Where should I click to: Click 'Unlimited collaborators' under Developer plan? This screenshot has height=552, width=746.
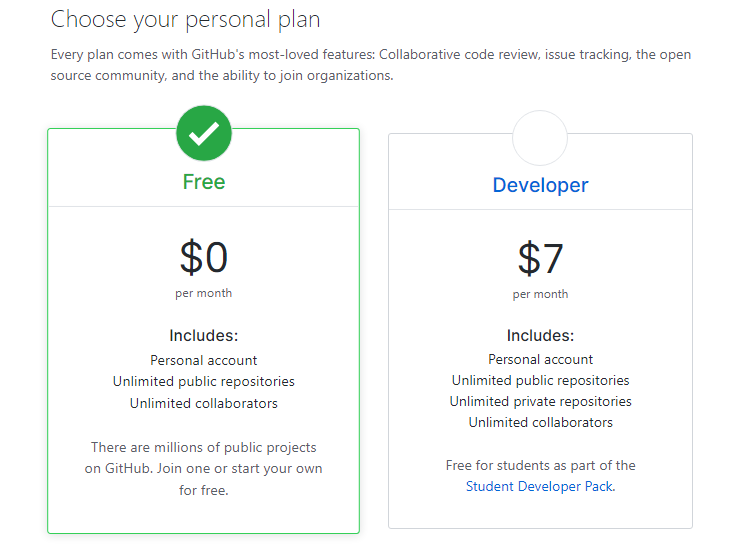click(540, 423)
